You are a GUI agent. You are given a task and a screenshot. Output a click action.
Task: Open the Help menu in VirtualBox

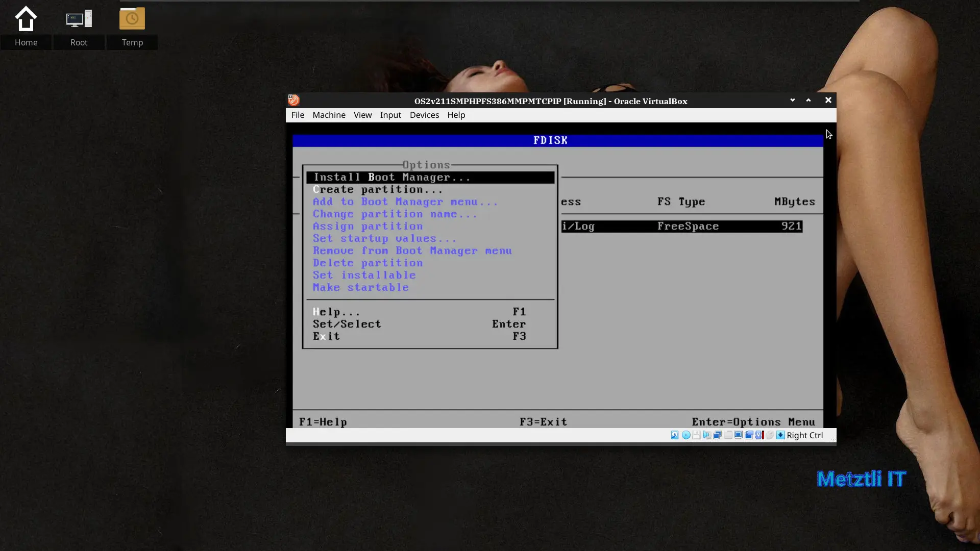[456, 115]
